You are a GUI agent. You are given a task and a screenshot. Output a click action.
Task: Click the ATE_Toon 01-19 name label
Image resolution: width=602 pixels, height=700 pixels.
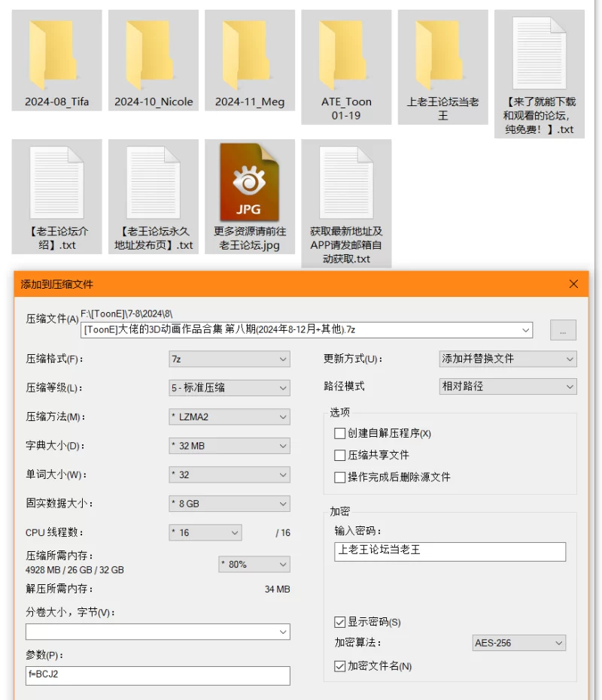(x=346, y=108)
